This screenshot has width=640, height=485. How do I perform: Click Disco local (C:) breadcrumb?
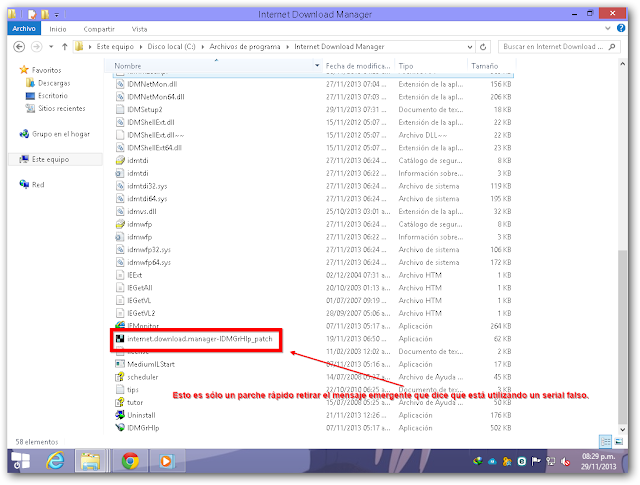click(171, 47)
